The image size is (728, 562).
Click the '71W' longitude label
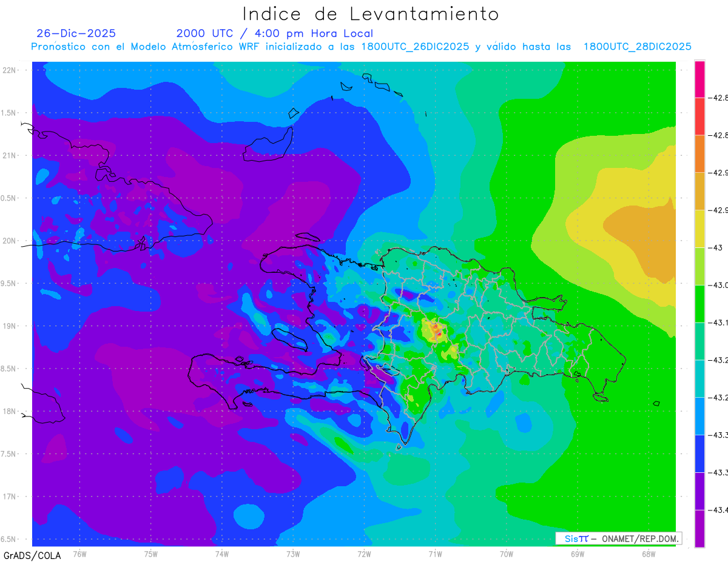(x=435, y=554)
